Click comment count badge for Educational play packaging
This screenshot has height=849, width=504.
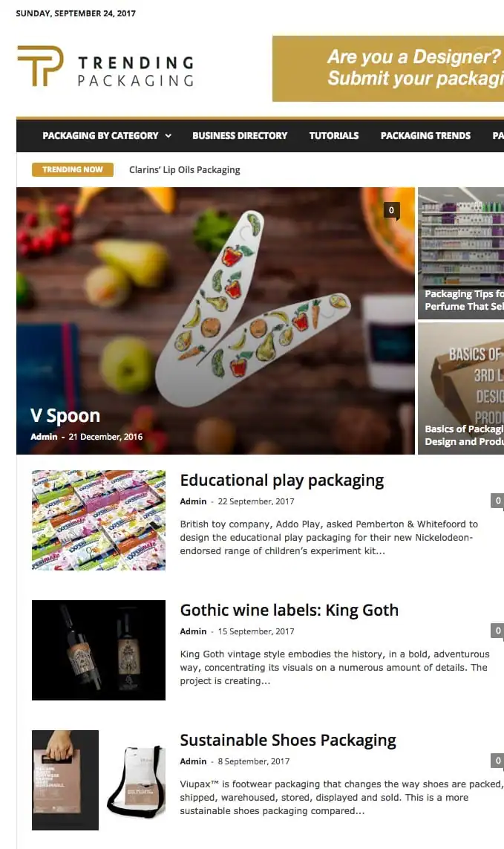click(497, 501)
